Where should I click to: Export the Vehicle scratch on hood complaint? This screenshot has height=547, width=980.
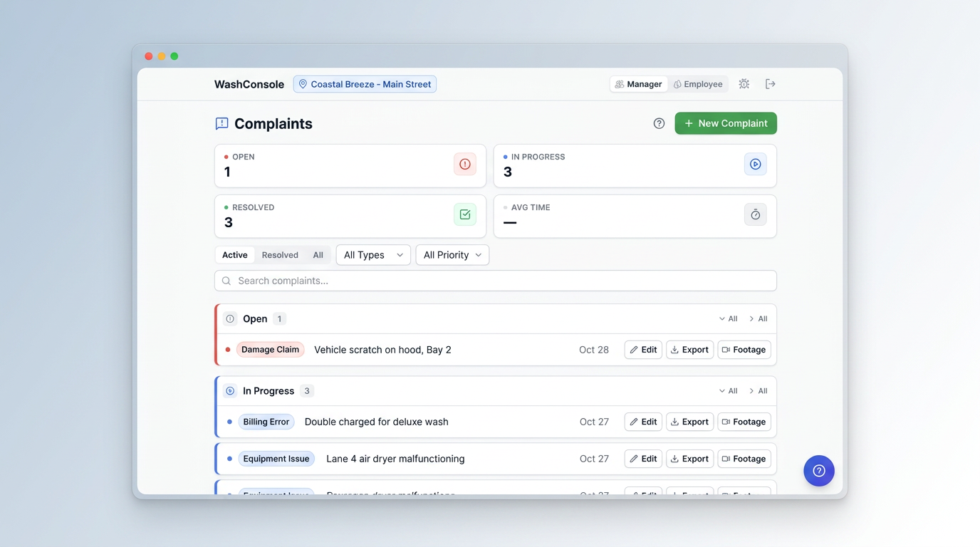[689, 350]
